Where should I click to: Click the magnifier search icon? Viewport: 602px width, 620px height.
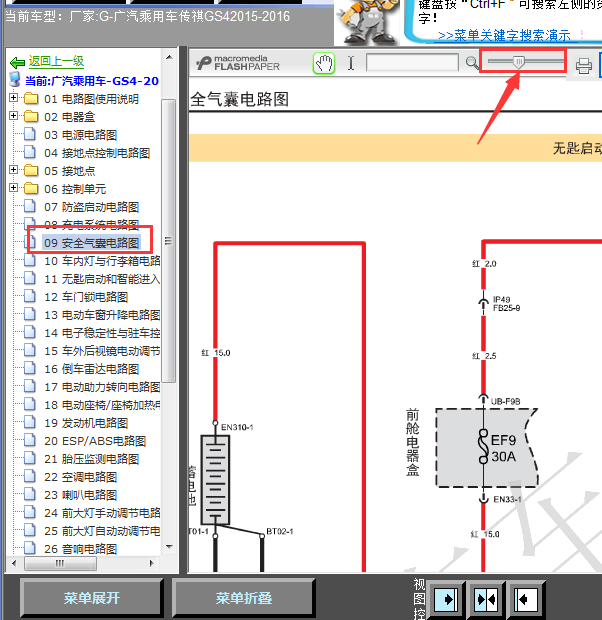471,63
